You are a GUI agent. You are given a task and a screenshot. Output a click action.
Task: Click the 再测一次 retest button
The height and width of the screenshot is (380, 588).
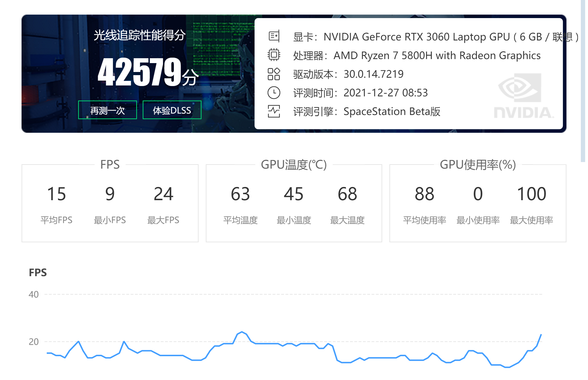[107, 110]
